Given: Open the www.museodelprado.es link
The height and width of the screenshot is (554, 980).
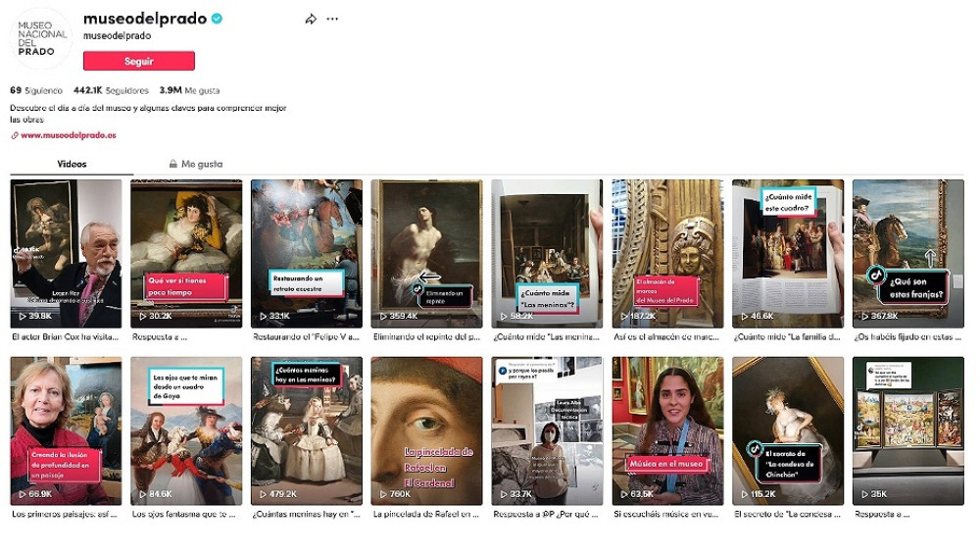Looking at the screenshot, I should pos(69,135).
